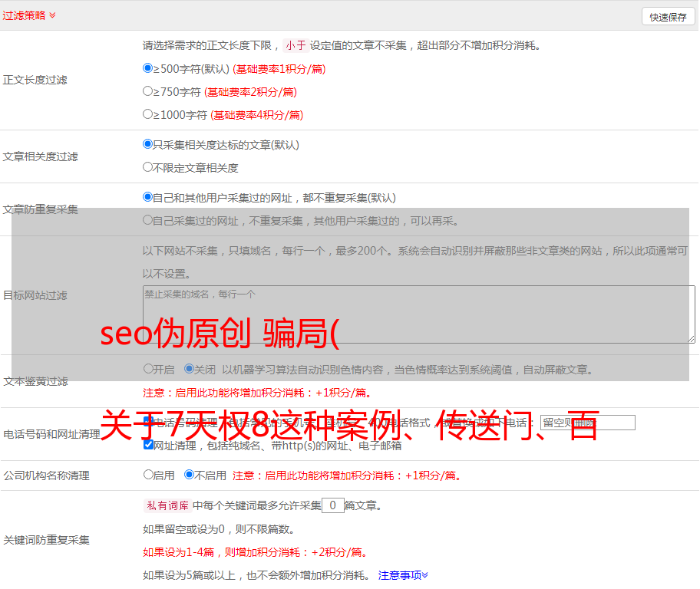Click the 禁止采集的域名 textarea
The width and height of the screenshot is (700, 589).
click(x=419, y=314)
